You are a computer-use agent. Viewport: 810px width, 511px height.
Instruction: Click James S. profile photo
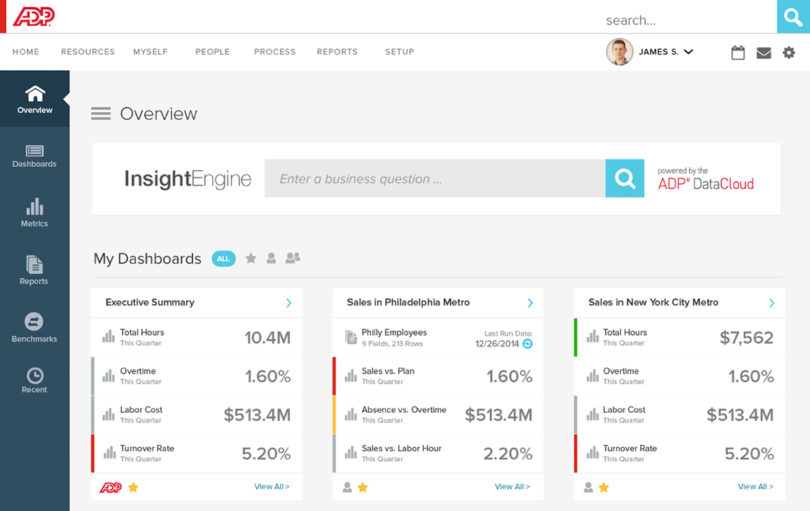pyautogui.click(x=619, y=52)
